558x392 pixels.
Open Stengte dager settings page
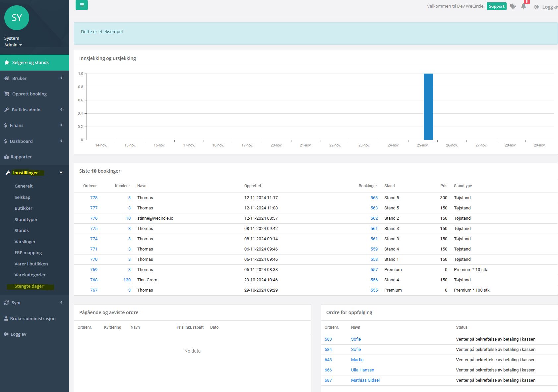pyautogui.click(x=29, y=286)
